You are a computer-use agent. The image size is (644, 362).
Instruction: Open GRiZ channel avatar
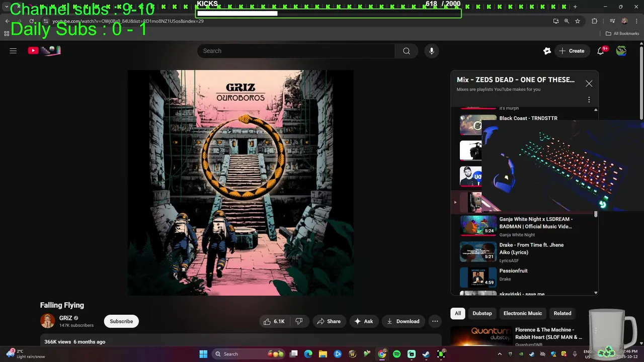pyautogui.click(x=47, y=321)
